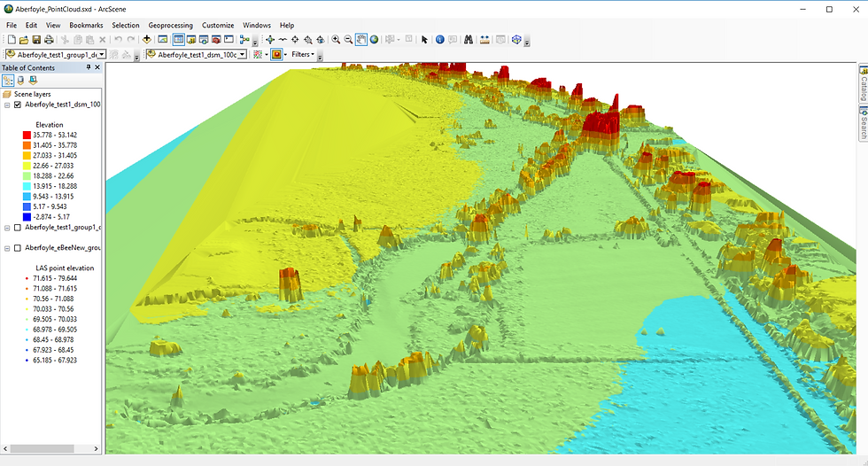Image resolution: width=868 pixels, height=466 pixels.
Task: Select the Navigate tool
Action: 270,39
